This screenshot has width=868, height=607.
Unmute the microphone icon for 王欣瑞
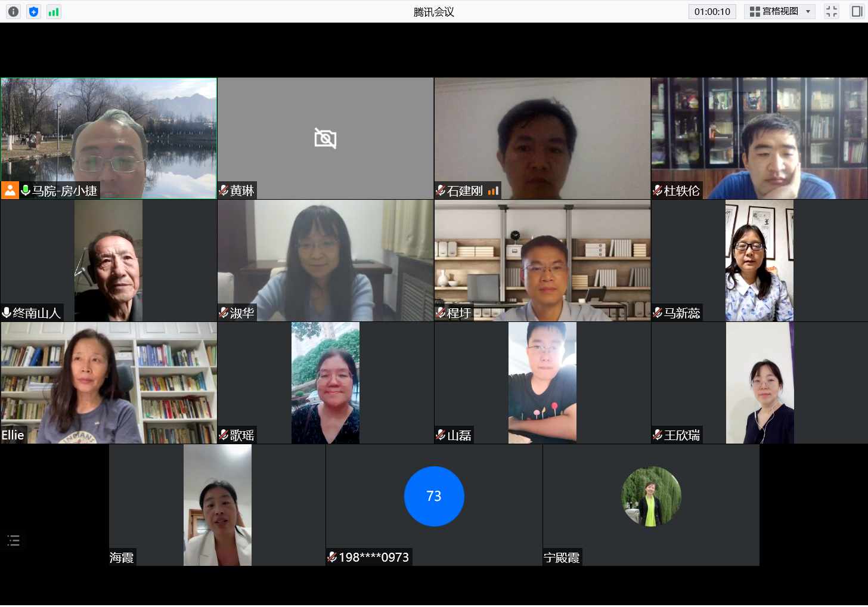tap(658, 435)
